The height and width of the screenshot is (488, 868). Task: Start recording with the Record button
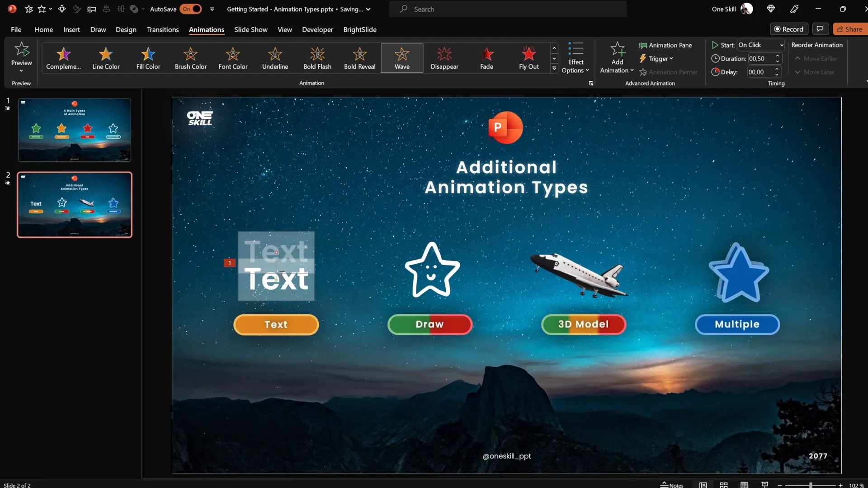pyautogui.click(x=789, y=28)
